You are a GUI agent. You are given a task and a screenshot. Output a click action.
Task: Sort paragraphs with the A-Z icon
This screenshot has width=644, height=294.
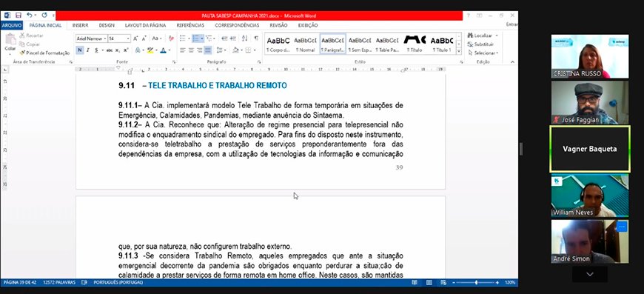tap(245, 39)
